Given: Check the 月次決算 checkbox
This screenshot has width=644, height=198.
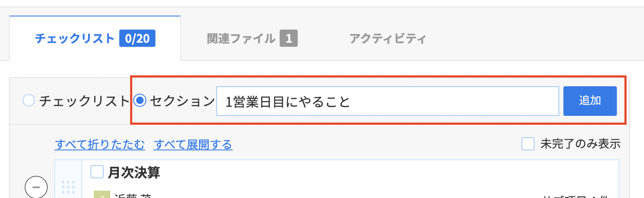Looking at the screenshot, I should (97, 172).
